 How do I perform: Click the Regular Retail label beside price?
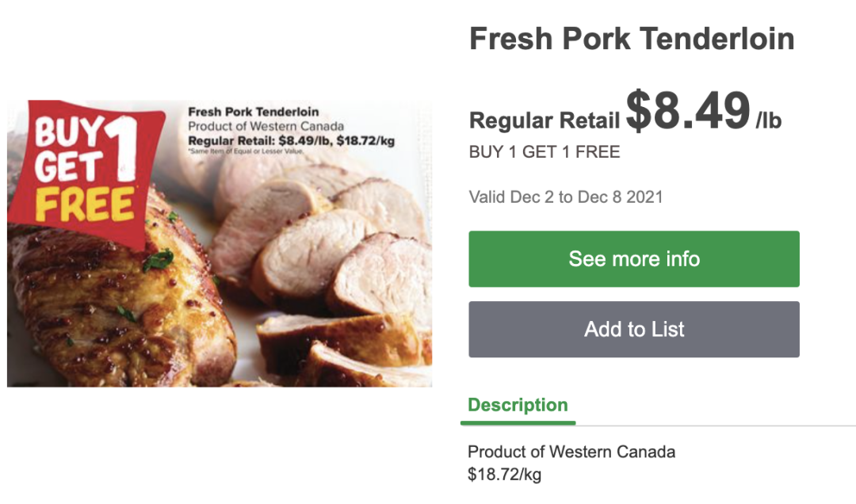545,120
